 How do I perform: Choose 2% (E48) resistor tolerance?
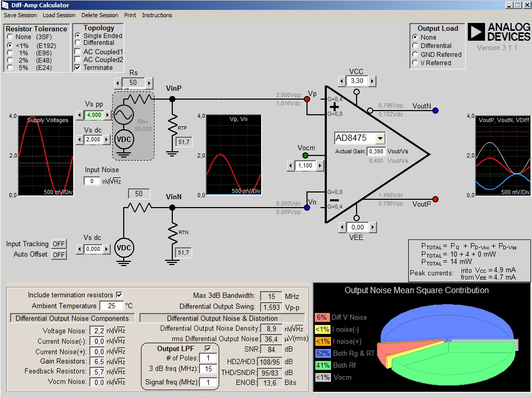10,61
